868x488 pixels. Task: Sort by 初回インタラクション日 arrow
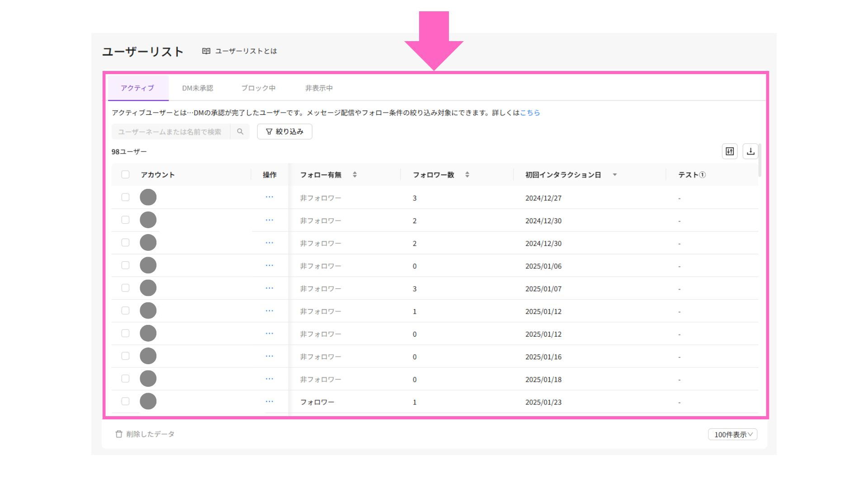pyautogui.click(x=615, y=175)
